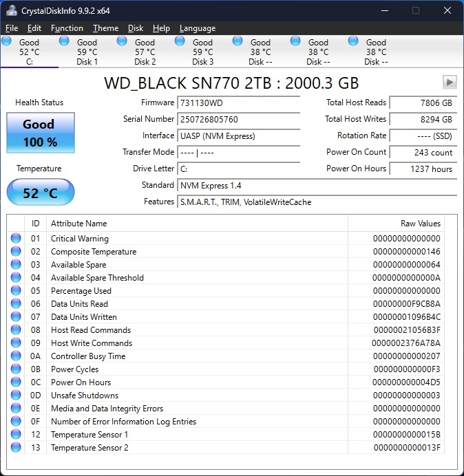Select the Composite Temperature attribute name
The height and width of the screenshot is (476, 464).
pyautogui.click(x=94, y=252)
